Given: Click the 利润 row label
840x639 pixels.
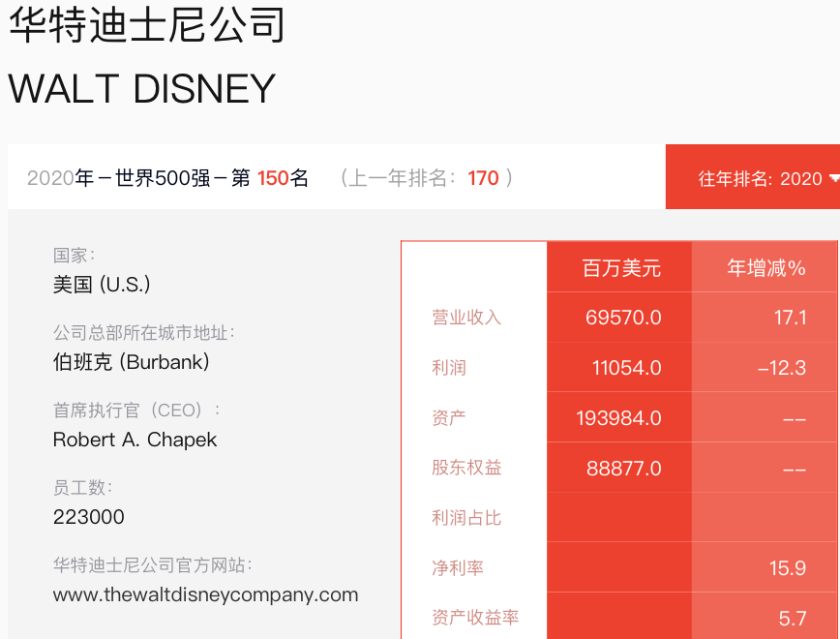Looking at the screenshot, I should (449, 368).
